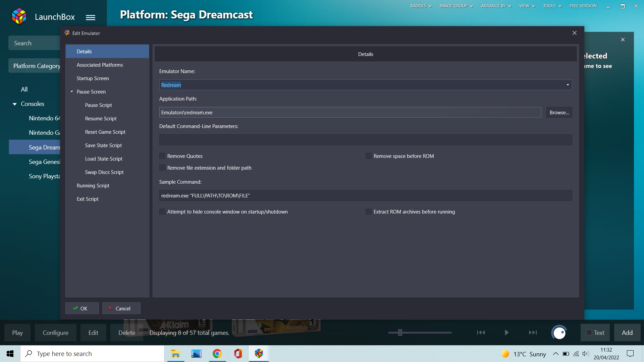The width and height of the screenshot is (644, 362).
Task: Open Windows Start menu
Action: click(x=10, y=354)
